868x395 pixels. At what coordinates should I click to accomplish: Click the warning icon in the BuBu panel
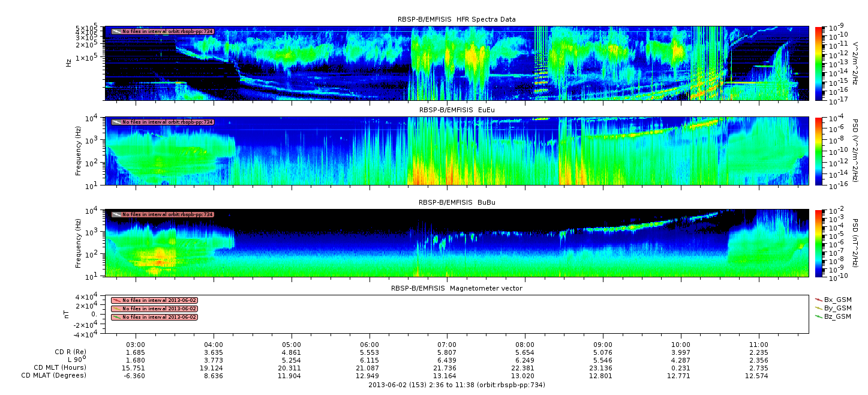tap(116, 214)
